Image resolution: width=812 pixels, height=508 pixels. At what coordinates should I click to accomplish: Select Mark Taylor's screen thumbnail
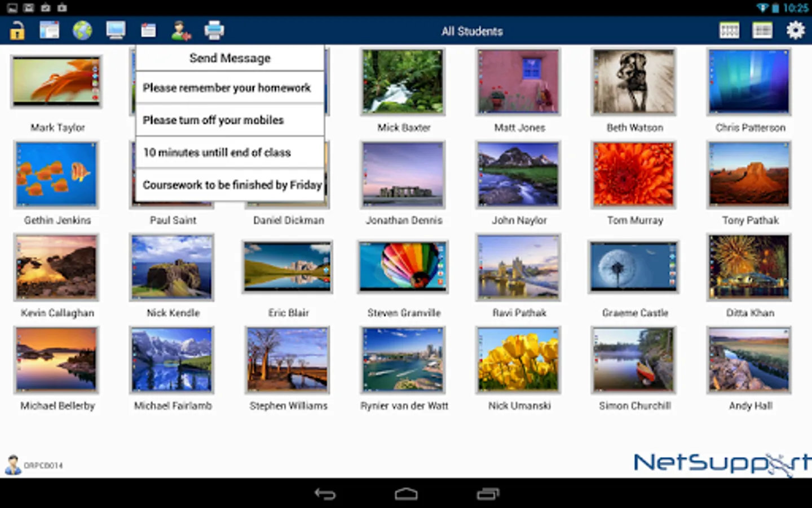click(x=56, y=82)
